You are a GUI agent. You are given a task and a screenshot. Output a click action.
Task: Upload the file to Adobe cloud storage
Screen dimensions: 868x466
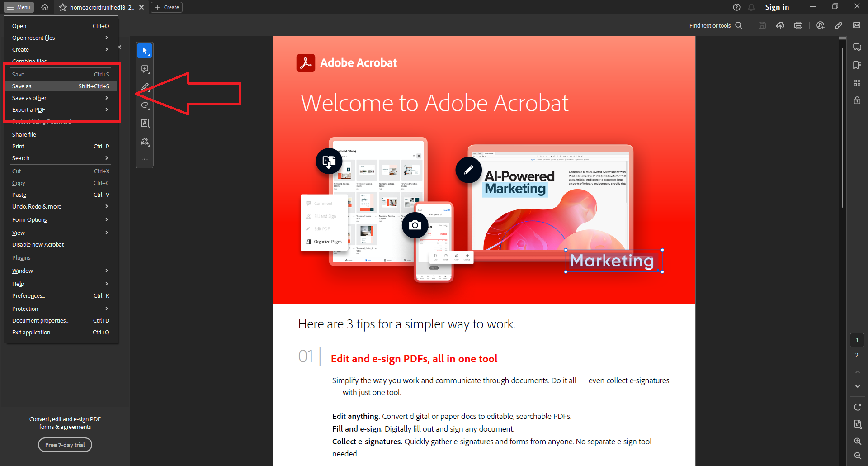780,25
